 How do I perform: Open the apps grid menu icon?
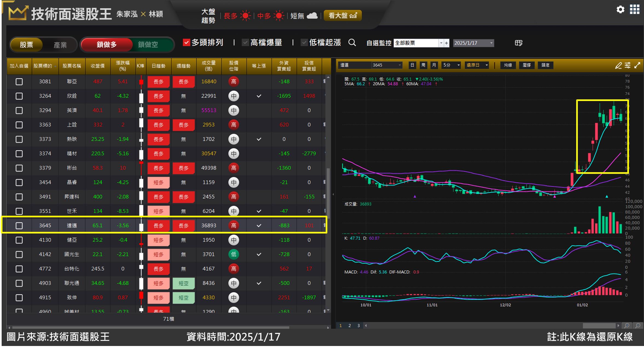[x=634, y=10]
